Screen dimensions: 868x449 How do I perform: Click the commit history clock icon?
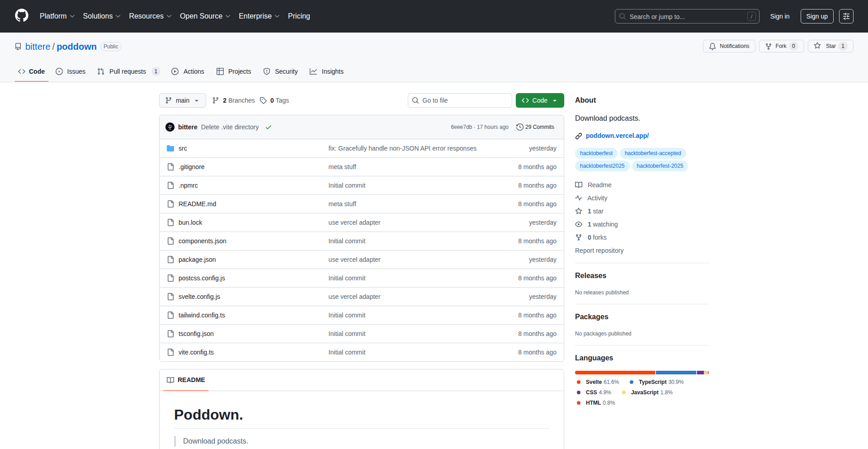tap(520, 127)
